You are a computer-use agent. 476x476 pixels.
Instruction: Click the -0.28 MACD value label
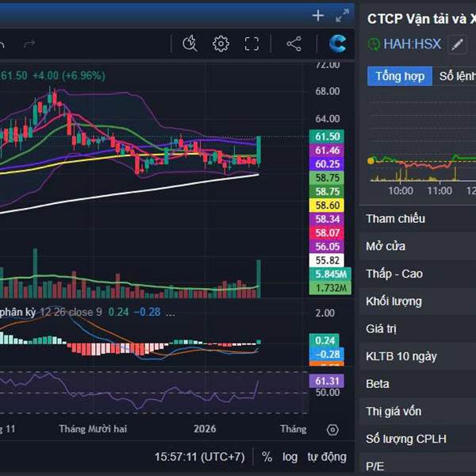(x=327, y=355)
